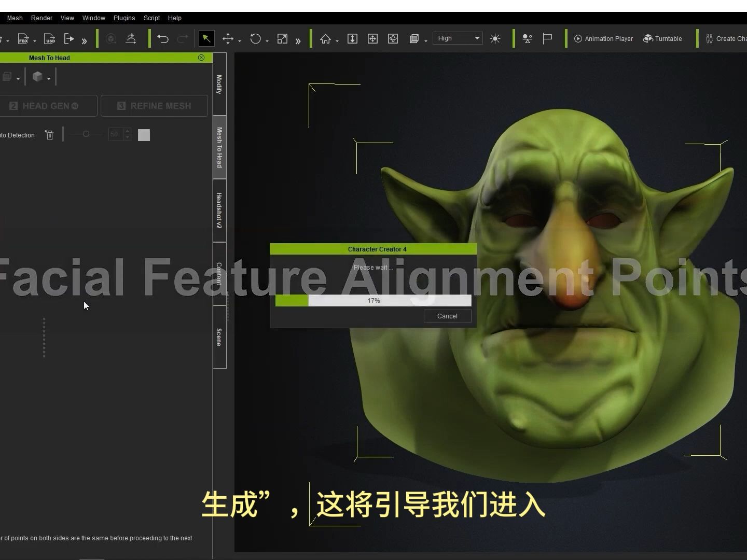The width and height of the screenshot is (747, 560).
Task: Click the sun lighting icon
Action: (495, 39)
